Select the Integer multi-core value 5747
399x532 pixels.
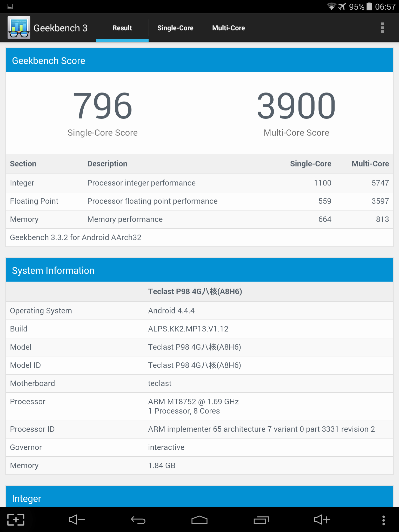380,183
